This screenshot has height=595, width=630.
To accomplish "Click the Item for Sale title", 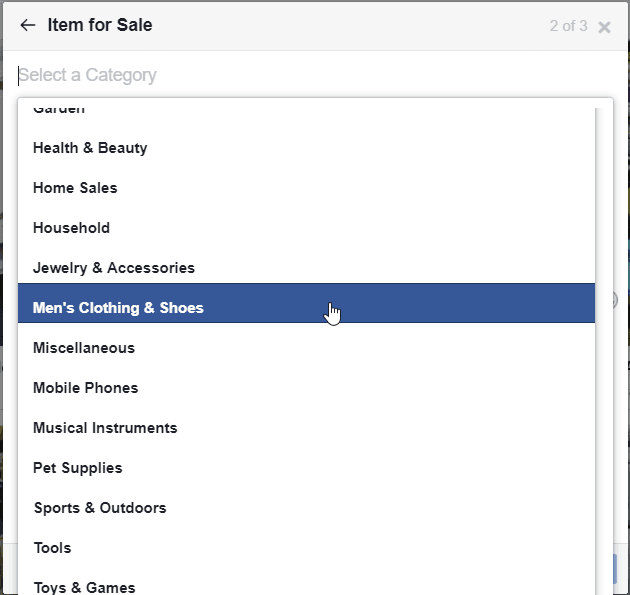I will (x=100, y=25).
